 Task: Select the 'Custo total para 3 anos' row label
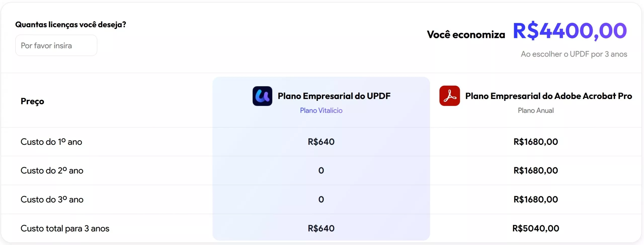pyautogui.click(x=65, y=228)
